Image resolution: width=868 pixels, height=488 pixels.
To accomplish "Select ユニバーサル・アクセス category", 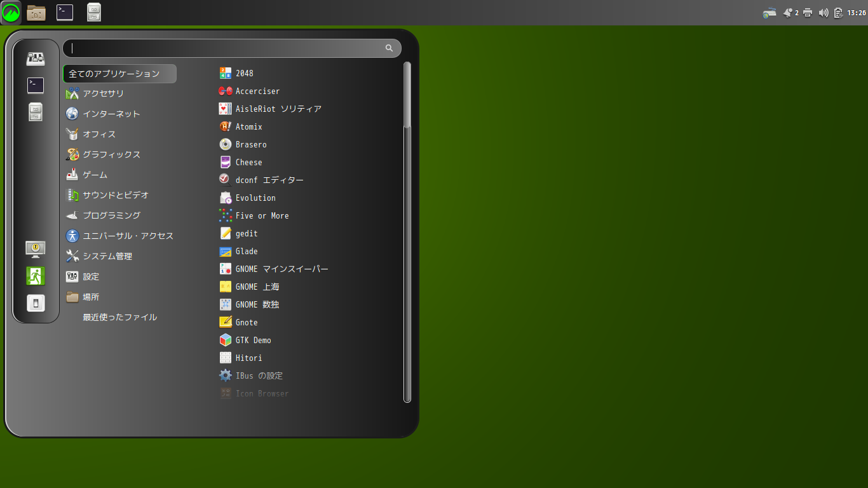I will [x=119, y=236].
